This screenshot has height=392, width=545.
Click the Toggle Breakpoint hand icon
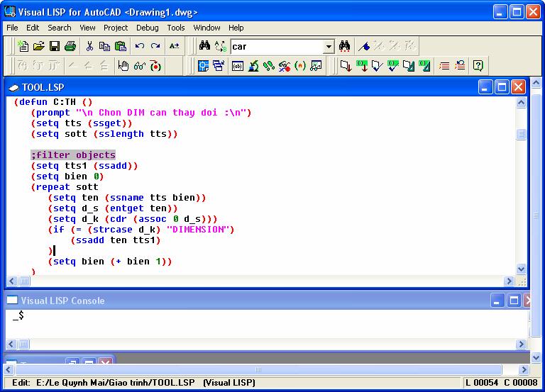tap(123, 66)
